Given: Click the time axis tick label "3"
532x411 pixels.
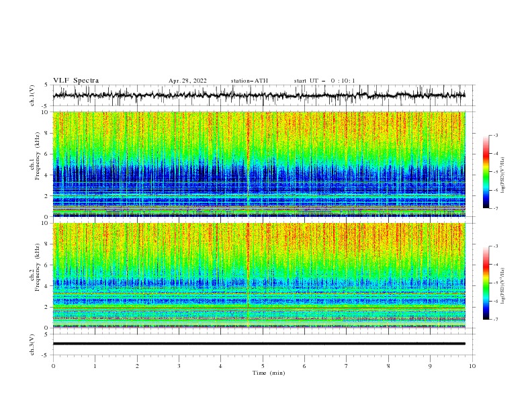Looking at the screenshot, I should [179, 366].
